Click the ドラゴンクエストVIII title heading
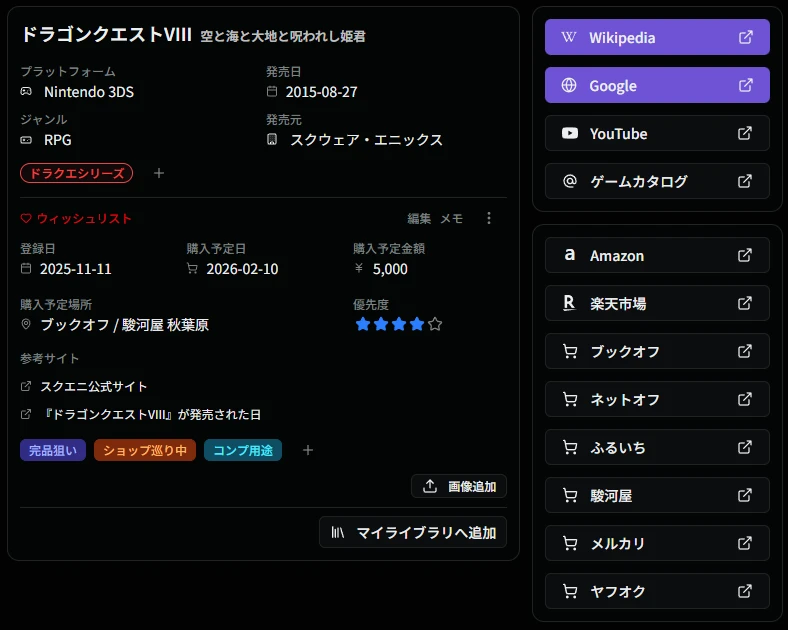This screenshot has height=630, width=788. click(107, 35)
